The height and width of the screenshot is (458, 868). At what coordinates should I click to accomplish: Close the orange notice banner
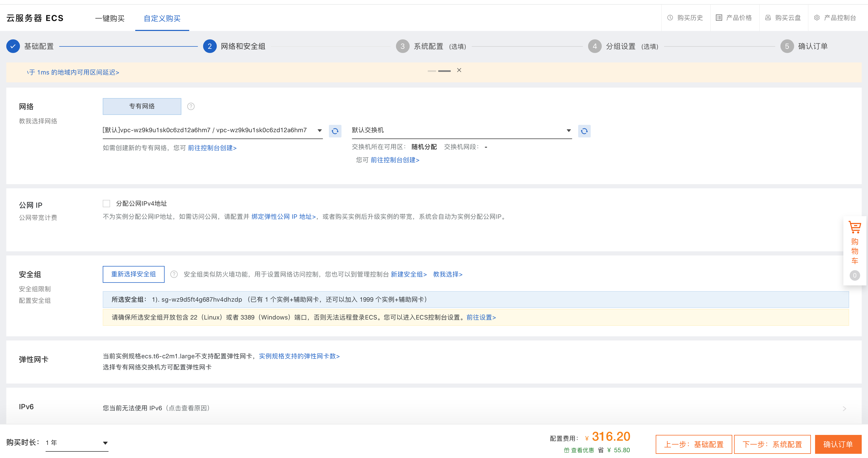click(x=459, y=70)
